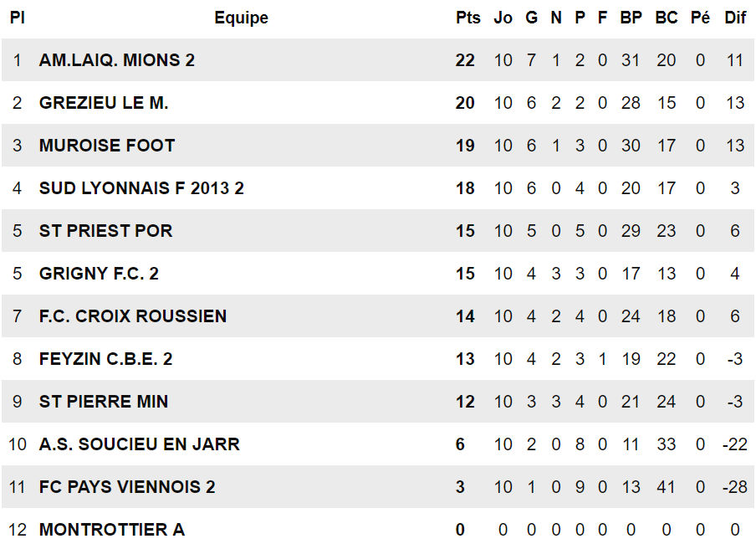This screenshot has width=756, height=549.
Task: Click the BP column header
Action: (631, 18)
